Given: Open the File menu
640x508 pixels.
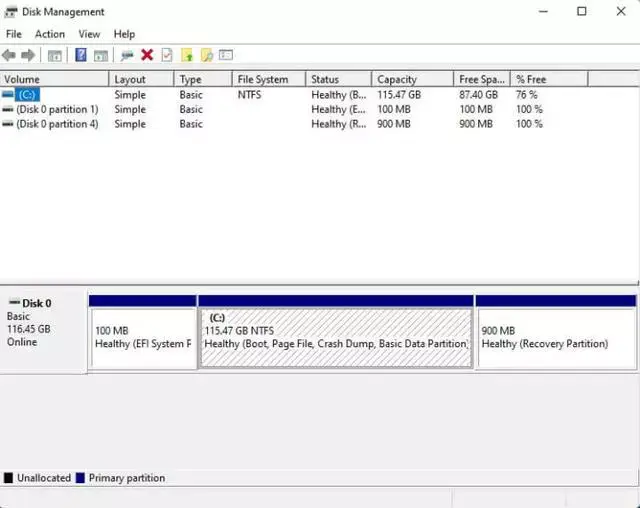Looking at the screenshot, I should pos(14,34).
